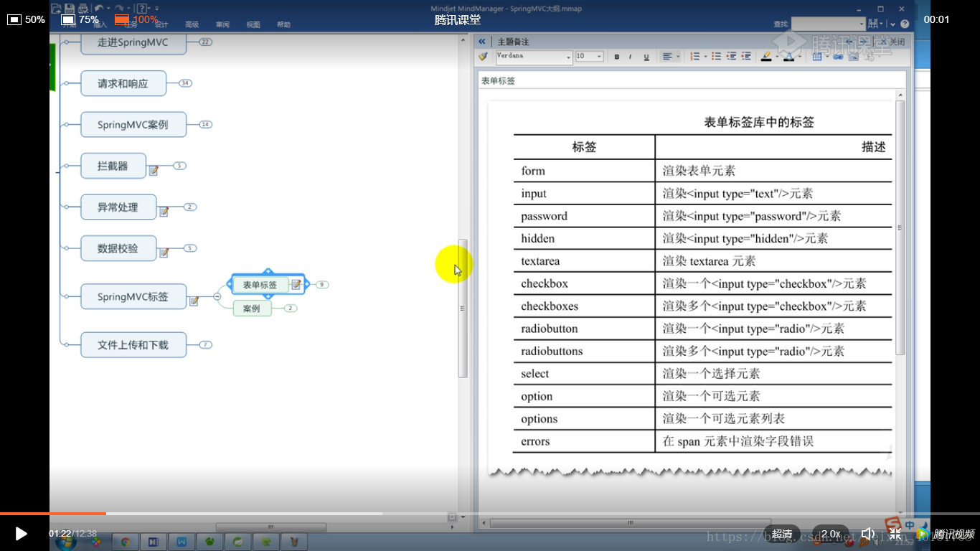This screenshot has width=980, height=551.
Task: Click the bulleted list icon
Action: pos(716,57)
